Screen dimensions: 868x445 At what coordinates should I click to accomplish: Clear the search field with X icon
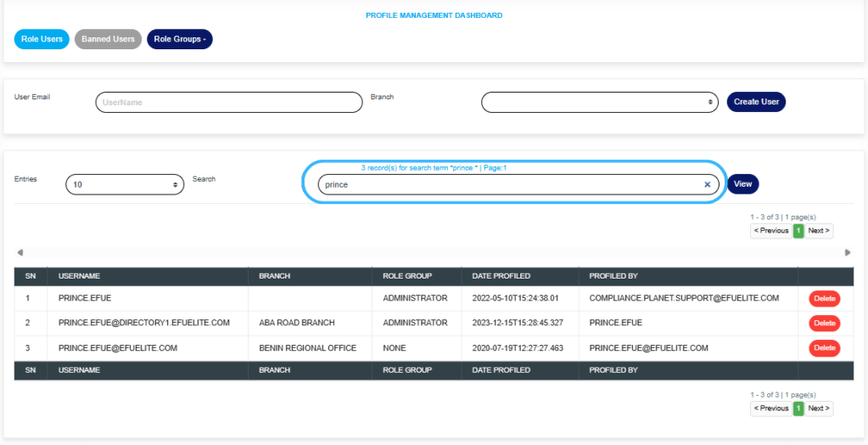point(707,184)
